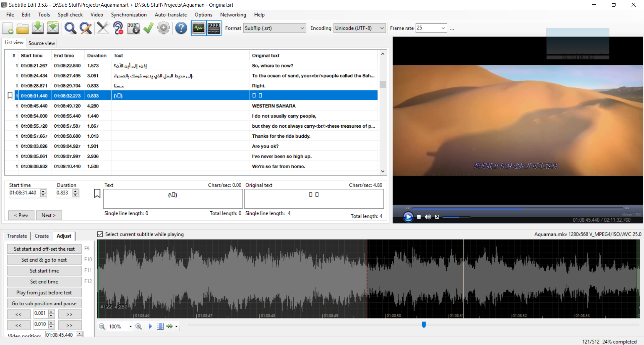644x345 pixels.
Task: Click the video seek progress bar
Action: point(517,208)
